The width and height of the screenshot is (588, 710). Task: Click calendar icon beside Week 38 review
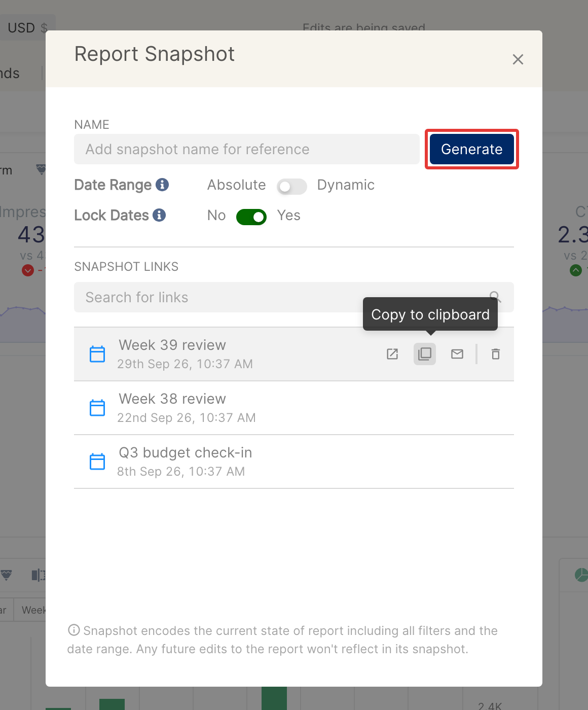point(97,408)
